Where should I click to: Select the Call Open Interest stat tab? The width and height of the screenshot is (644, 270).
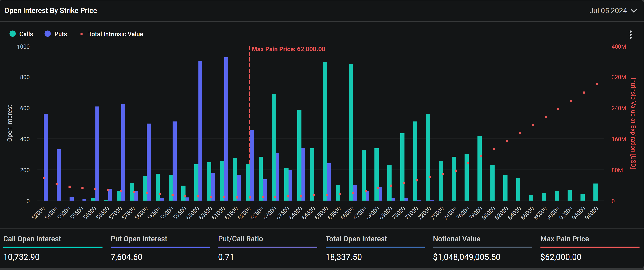tap(32, 239)
